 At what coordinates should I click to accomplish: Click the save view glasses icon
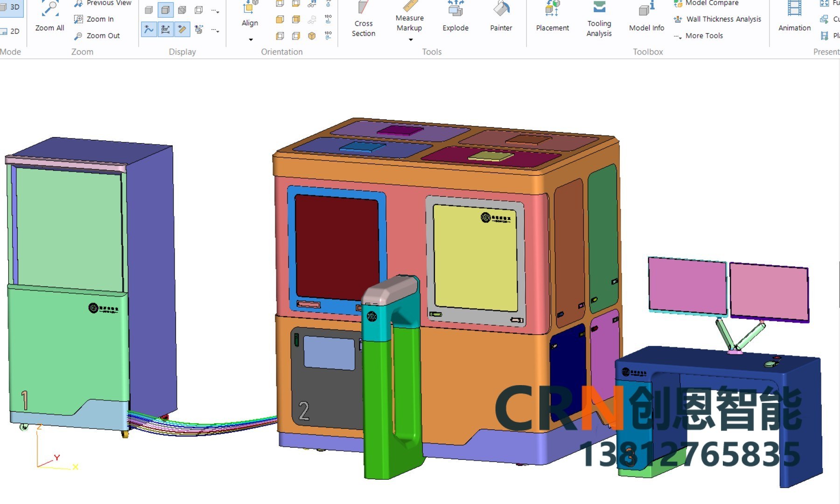coord(312,4)
